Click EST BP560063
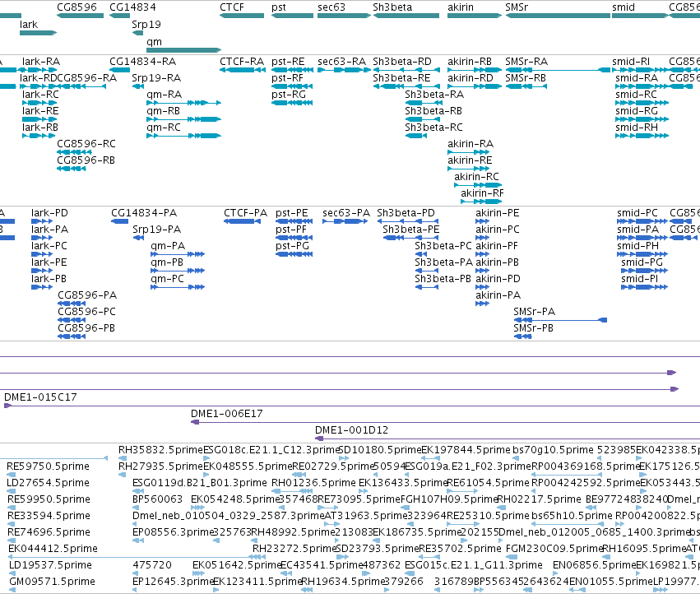 (x=158, y=499)
